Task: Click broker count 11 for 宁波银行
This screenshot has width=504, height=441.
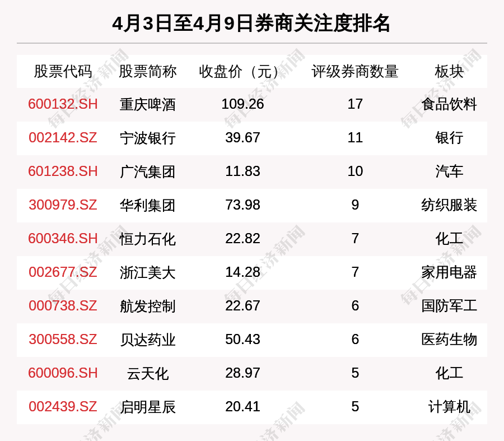Action: 355,138
